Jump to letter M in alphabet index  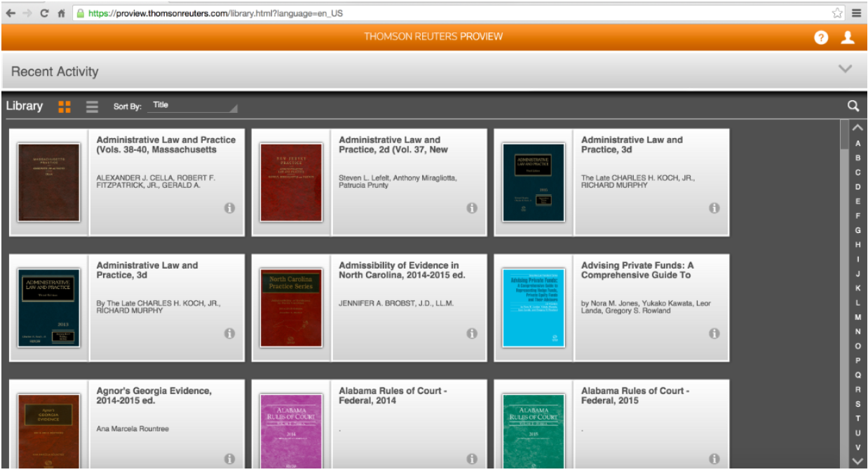[858, 317]
